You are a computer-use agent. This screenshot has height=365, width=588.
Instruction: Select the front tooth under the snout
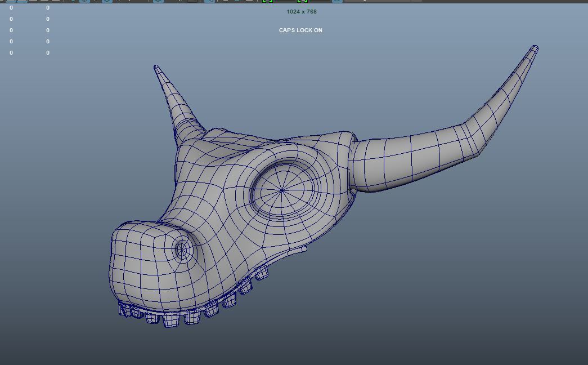click(170, 321)
